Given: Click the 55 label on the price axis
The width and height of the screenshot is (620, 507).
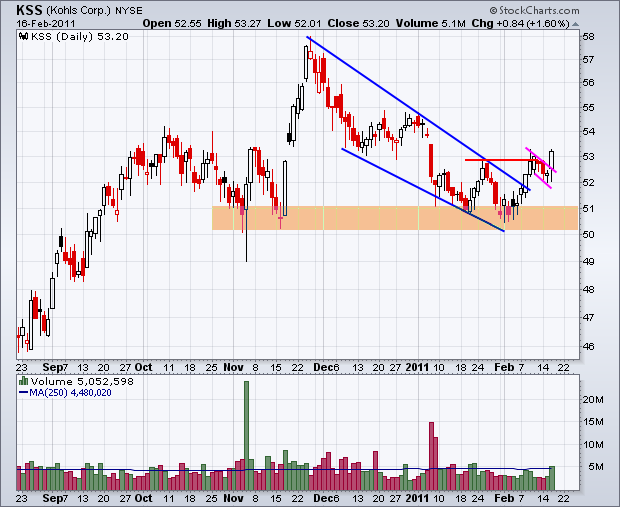Looking at the screenshot, I should click(588, 107).
